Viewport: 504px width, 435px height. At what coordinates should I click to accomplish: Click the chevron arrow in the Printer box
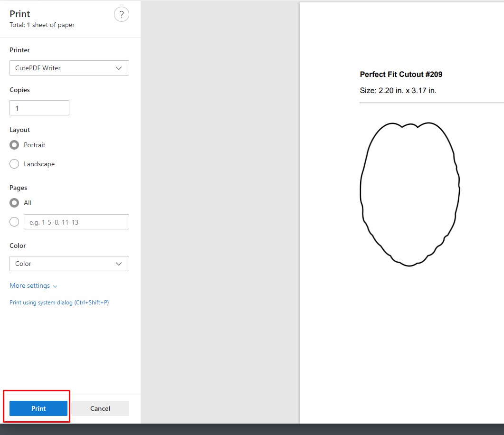point(119,68)
